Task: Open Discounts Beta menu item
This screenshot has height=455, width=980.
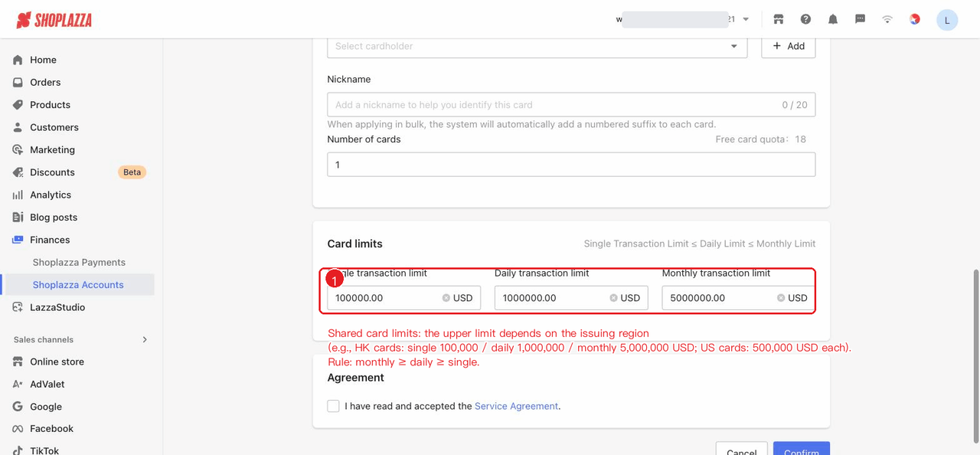Action: 52,172
